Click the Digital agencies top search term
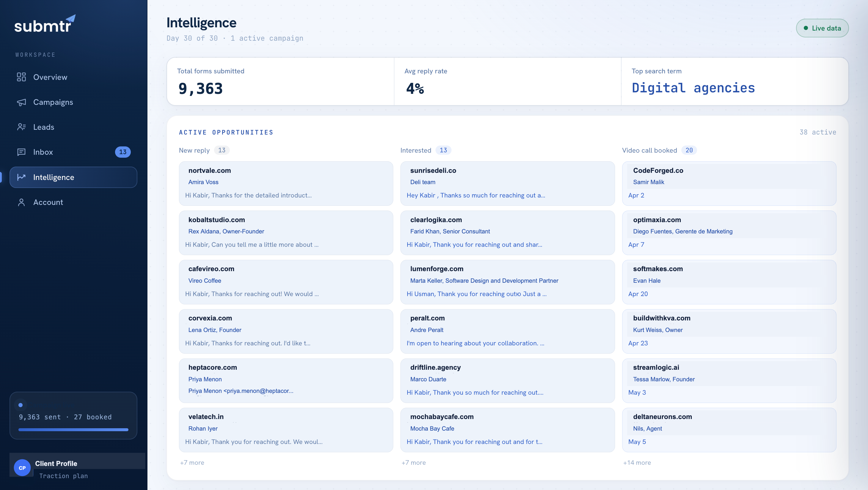The height and width of the screenshot is (490, 868). 693,88
